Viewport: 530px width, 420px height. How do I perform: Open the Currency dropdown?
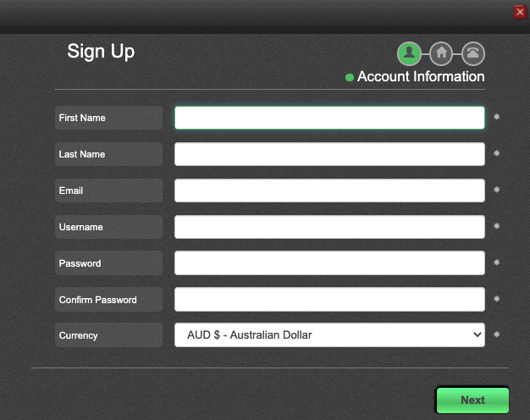tap(329, 335)
